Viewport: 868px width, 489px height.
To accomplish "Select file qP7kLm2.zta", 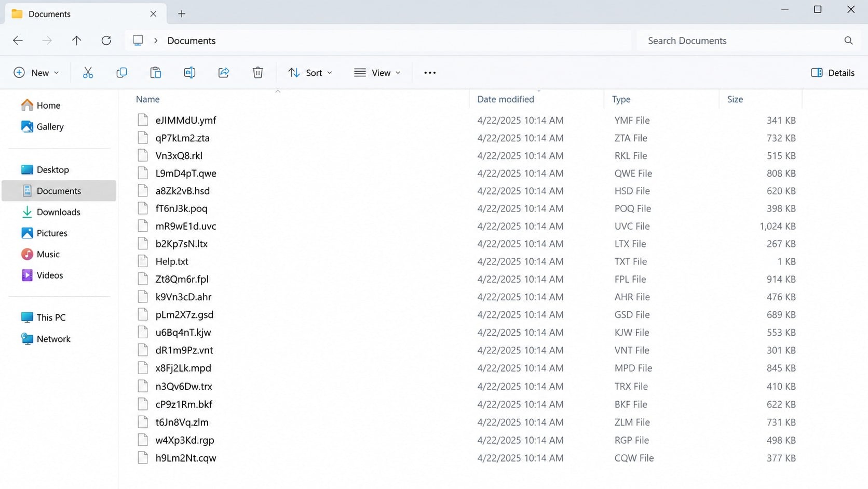I will [182, 138].
